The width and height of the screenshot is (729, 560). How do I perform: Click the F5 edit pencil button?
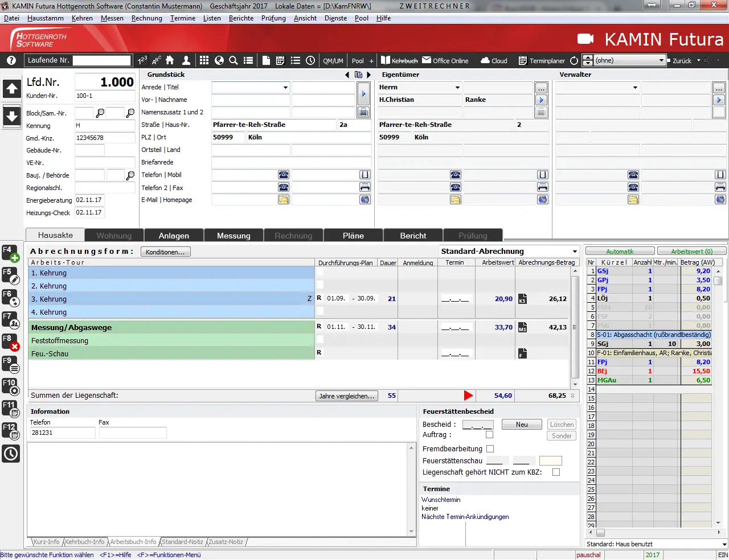click(x=11, y=276)
